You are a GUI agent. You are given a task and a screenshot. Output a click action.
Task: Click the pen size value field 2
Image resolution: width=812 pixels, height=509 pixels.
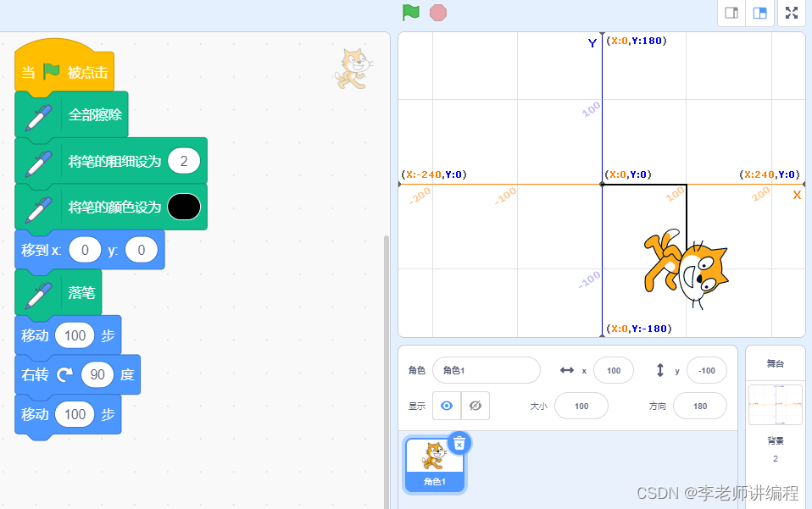click(184, 161)
